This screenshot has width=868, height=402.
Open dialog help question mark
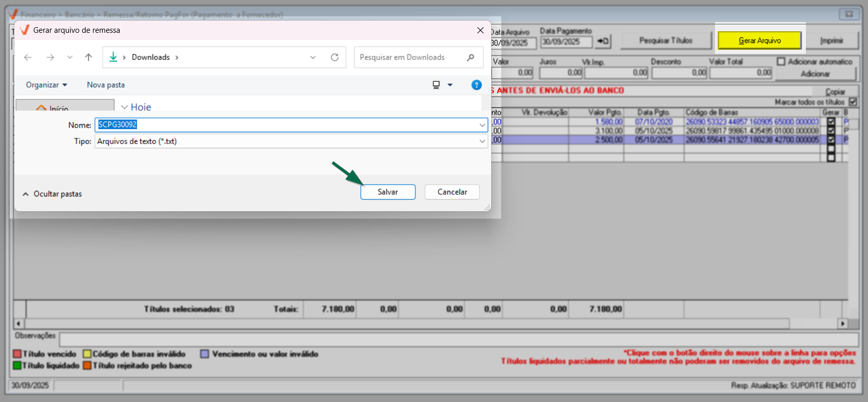pos(476,85)
